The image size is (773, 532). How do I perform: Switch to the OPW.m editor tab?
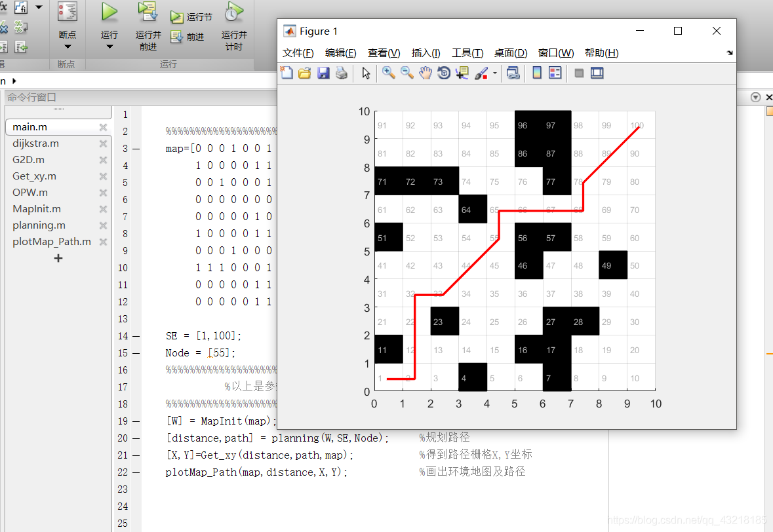[30, 192]
